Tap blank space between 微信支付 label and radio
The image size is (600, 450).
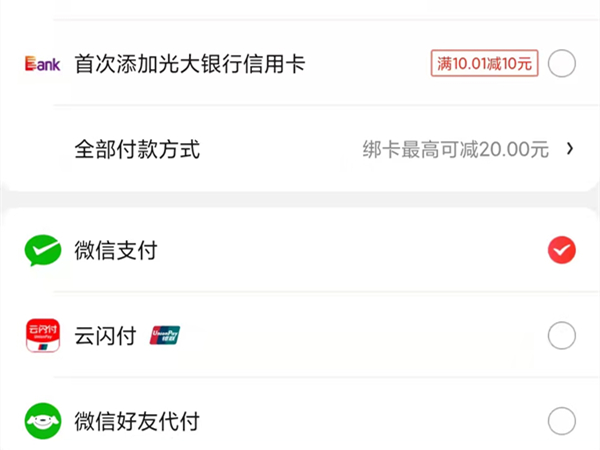coord(350,250)
